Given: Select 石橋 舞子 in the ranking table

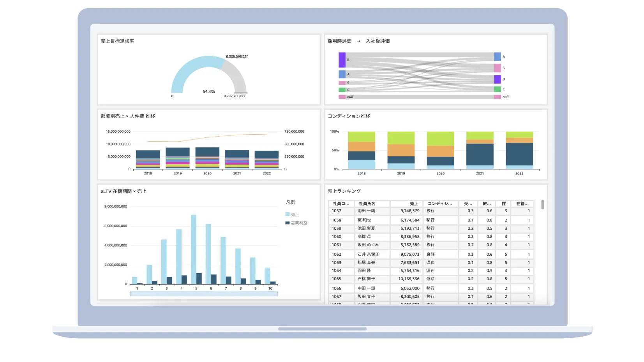Looking at the screenshot, I should coord(366,279).
